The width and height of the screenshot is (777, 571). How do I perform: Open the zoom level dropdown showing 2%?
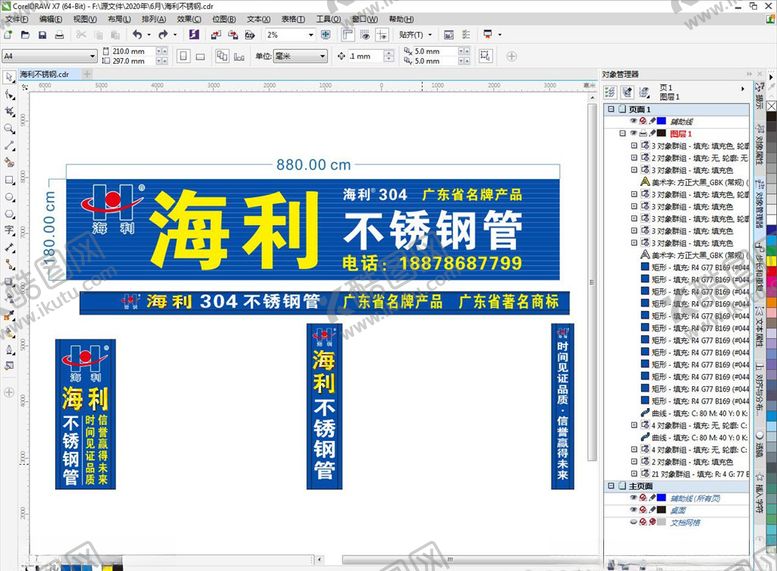[311, 35]
